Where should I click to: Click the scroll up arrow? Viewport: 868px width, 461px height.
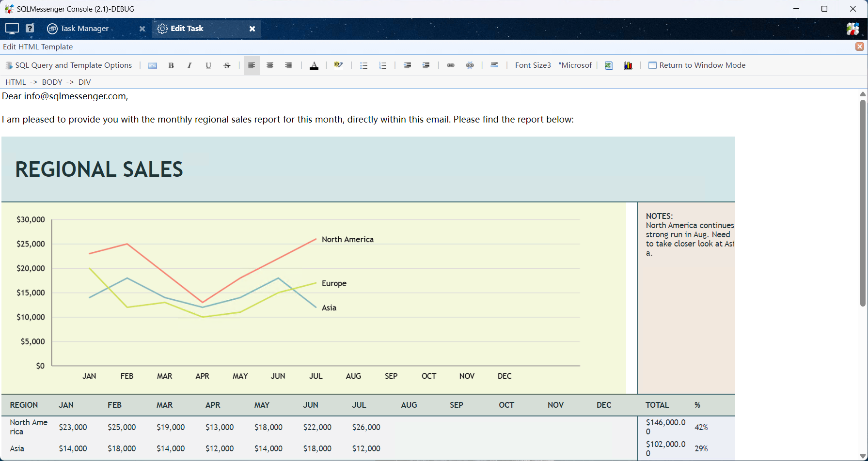pyautogui.click(x=863, y=94)
